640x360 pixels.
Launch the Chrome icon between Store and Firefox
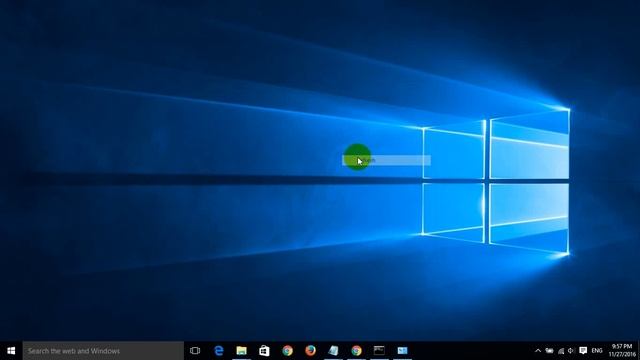coord(287,351)
